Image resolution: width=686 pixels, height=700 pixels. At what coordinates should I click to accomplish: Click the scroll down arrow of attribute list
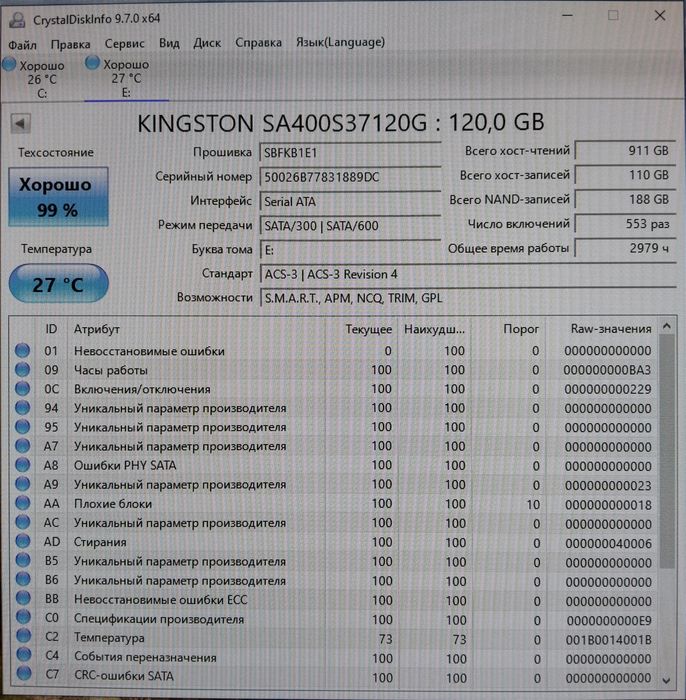tap(667, 680)
